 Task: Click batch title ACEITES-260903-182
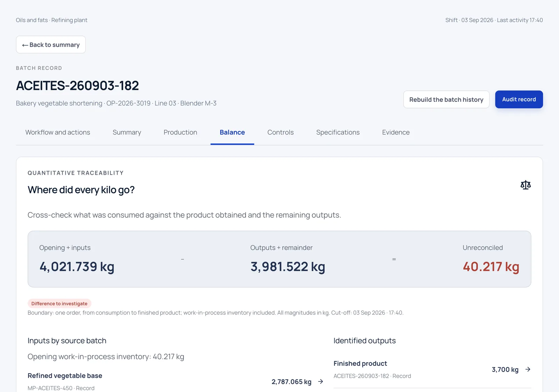78,86
